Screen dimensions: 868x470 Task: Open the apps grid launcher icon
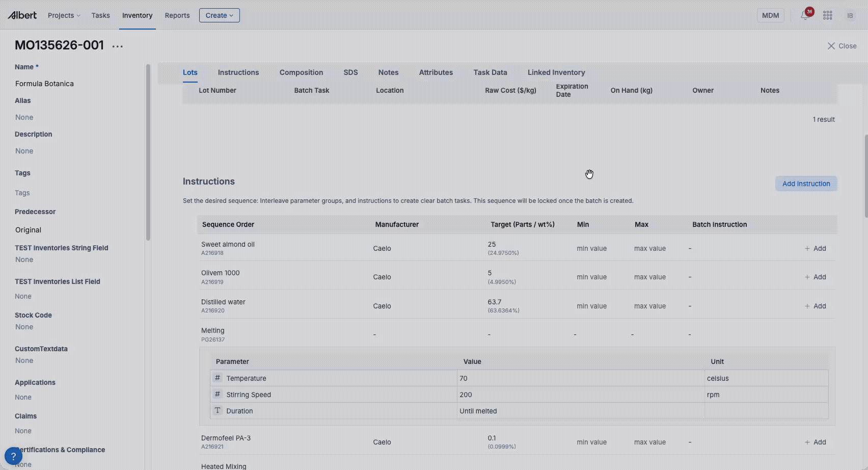pyautogui.click(x=828, y=15)
